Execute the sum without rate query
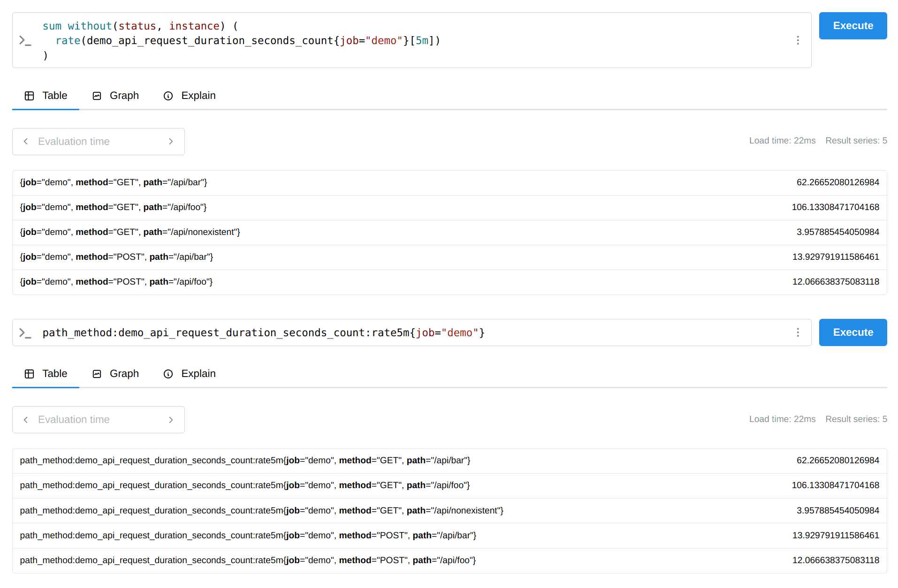This screenshot has width=898, height=588. (852, 26)
